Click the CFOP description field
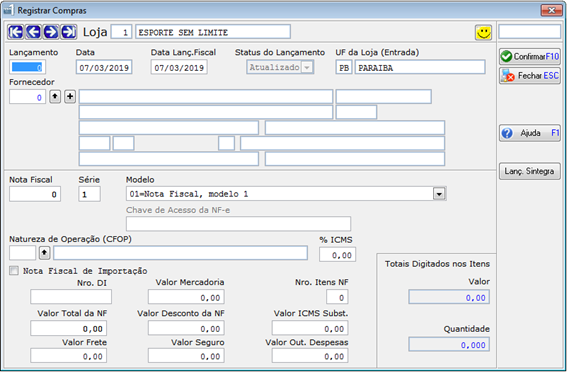 (180, 253)
